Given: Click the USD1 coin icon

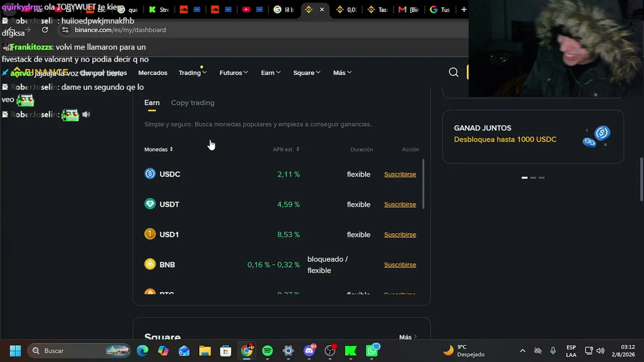Looking at the screenshot, I should click(x=150, y=234).
